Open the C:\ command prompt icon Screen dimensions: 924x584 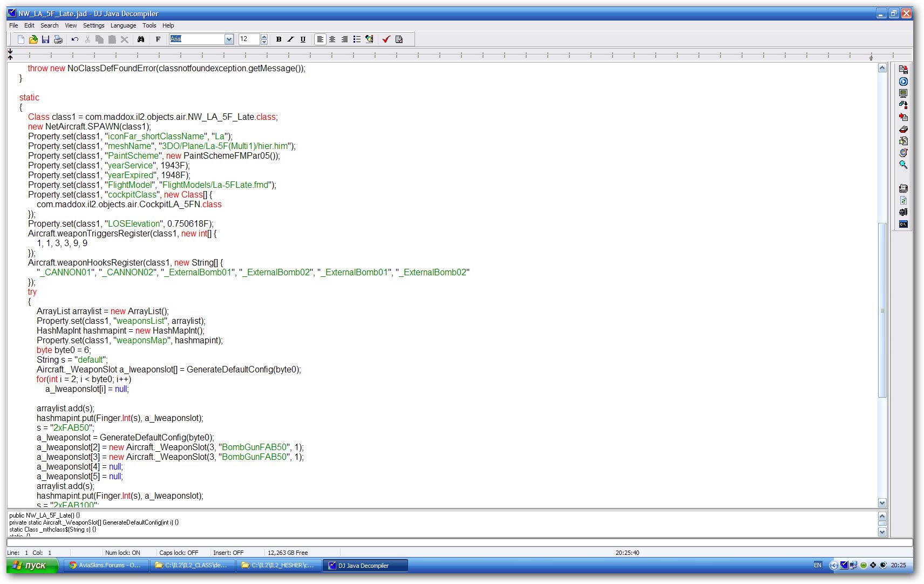[x=903, y=224]
